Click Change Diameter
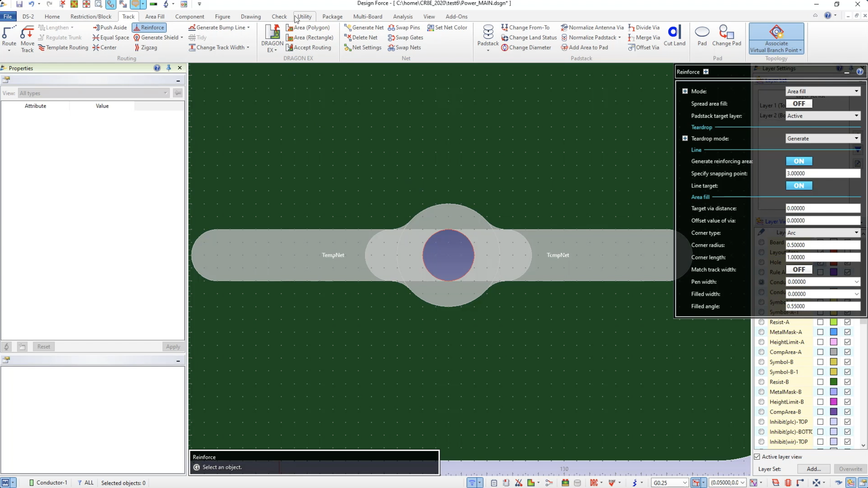The image size is (868, 488). click(526, 48)
